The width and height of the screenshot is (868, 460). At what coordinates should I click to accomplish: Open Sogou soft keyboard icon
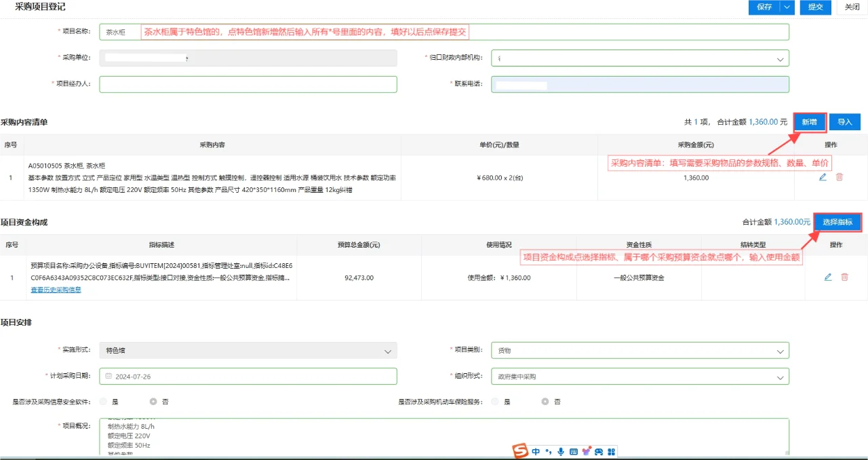tap(573, 452)
